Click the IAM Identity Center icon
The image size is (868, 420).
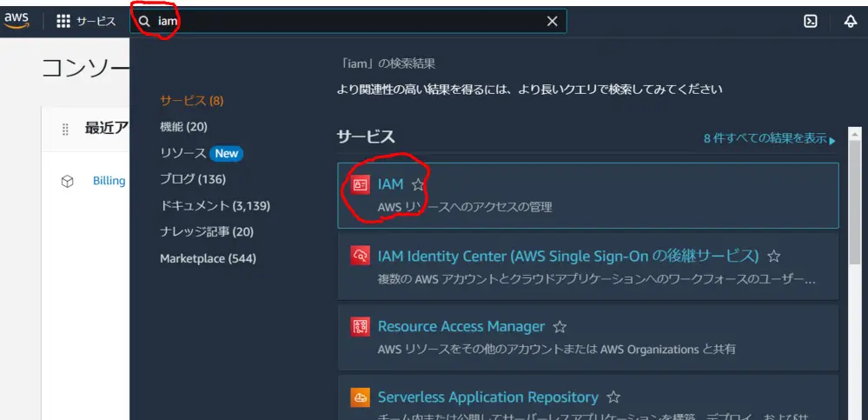click(x=360, y=256)
